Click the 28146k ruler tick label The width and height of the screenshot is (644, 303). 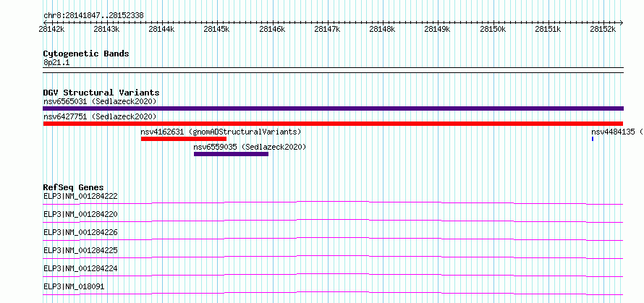(272, 29)
